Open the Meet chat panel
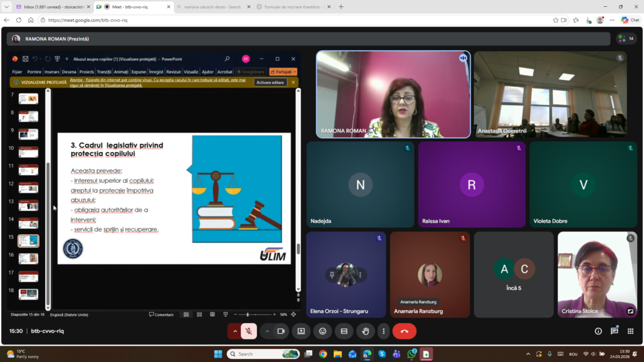This screenshot has height=362, width=644. pyautogui.click(x=615, y=331)
